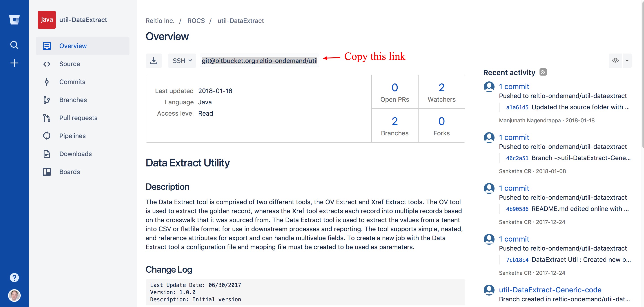Click the download repository button icon
The image size is (644, 307).
point(154,61)
